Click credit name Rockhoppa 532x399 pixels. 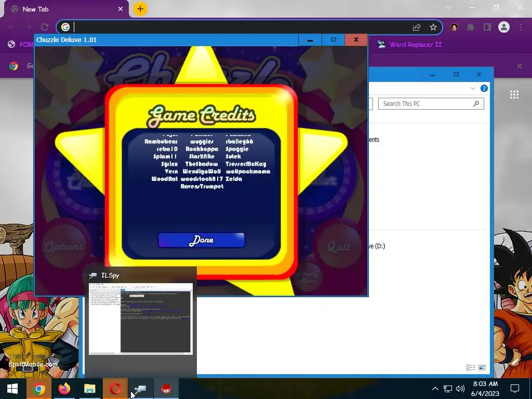tap(202, 149)
